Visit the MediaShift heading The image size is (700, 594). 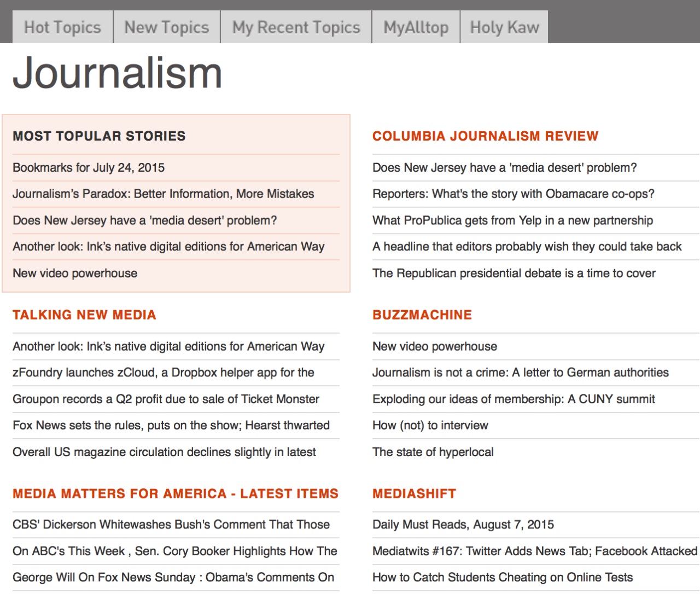(x=415, y=494)
